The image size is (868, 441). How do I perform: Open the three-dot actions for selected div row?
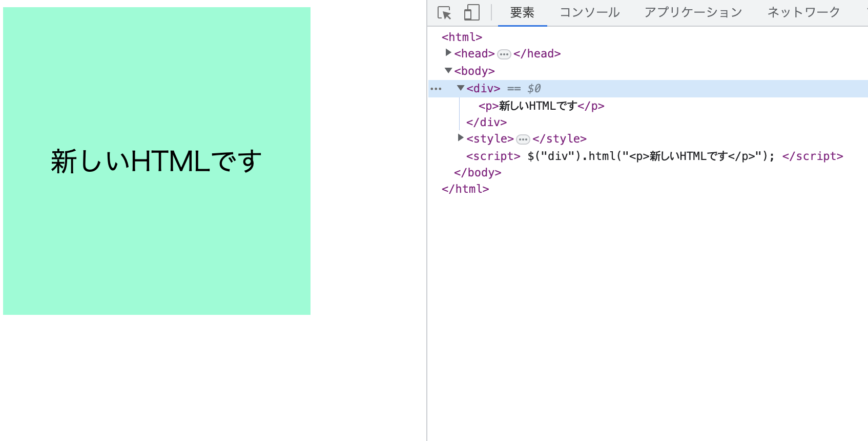click(x=436, y=89)
